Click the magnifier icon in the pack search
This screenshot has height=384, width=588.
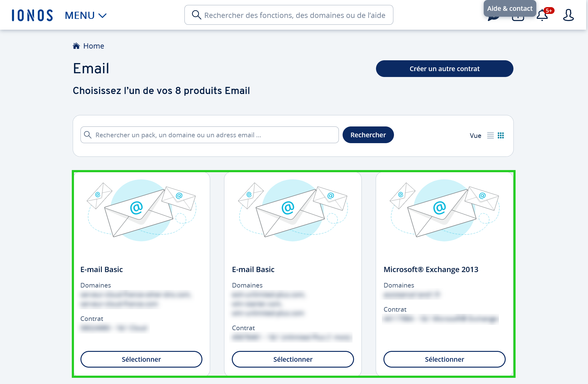click(88, 135)
